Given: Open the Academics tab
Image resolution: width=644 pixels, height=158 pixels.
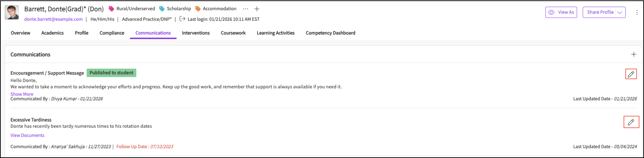Looking at the screenshot, I should (52, 33).
